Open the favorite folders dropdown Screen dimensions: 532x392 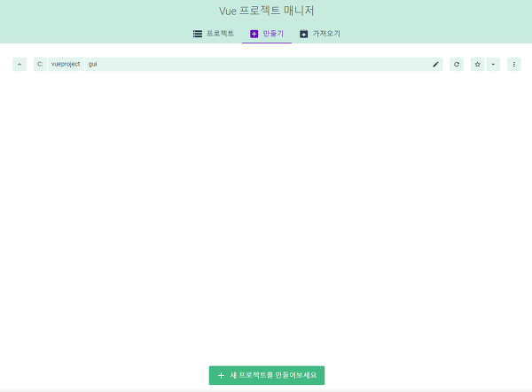point(493,64)
